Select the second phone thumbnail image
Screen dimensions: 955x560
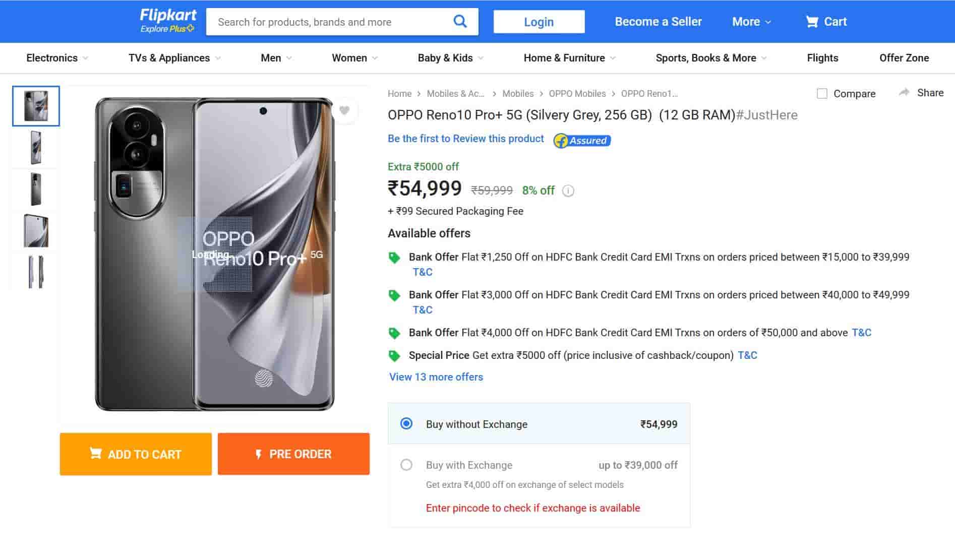pos(36,148)
